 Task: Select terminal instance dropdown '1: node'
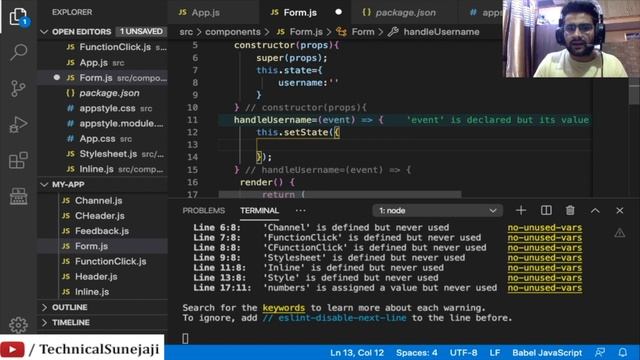point(438,211)
